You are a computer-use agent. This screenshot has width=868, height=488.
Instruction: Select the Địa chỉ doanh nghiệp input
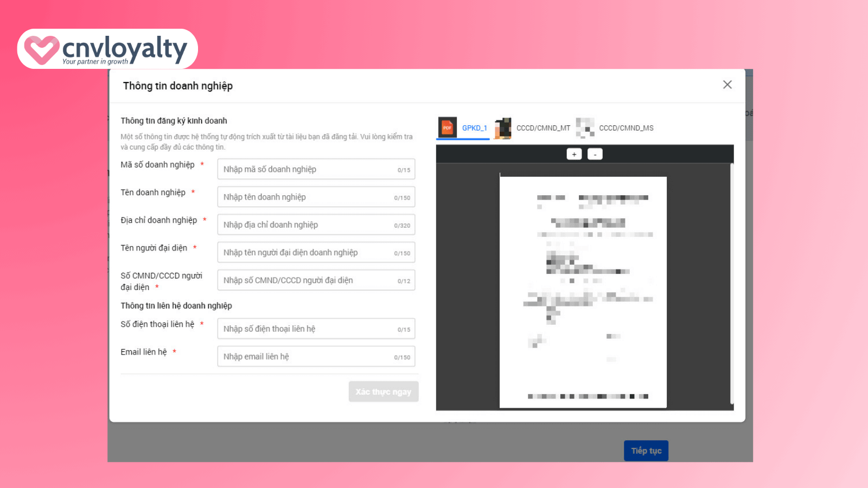[308, 225]
